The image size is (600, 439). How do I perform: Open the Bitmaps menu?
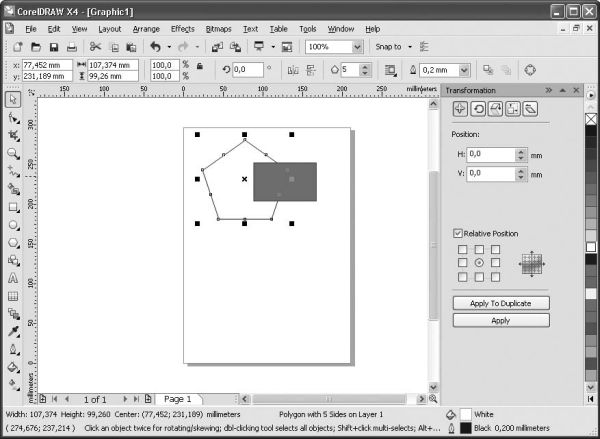coord(217,29)
